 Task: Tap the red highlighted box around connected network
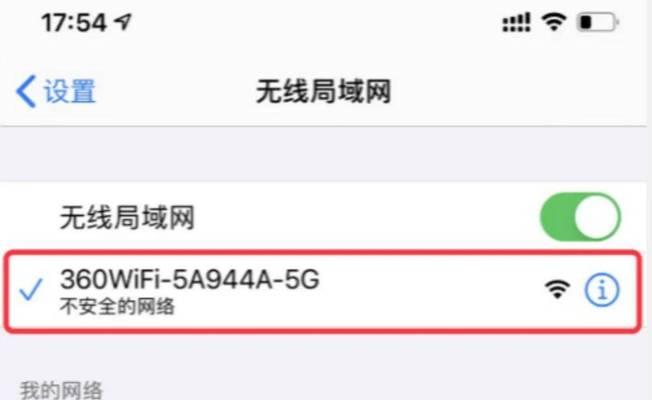coord(323,291)
